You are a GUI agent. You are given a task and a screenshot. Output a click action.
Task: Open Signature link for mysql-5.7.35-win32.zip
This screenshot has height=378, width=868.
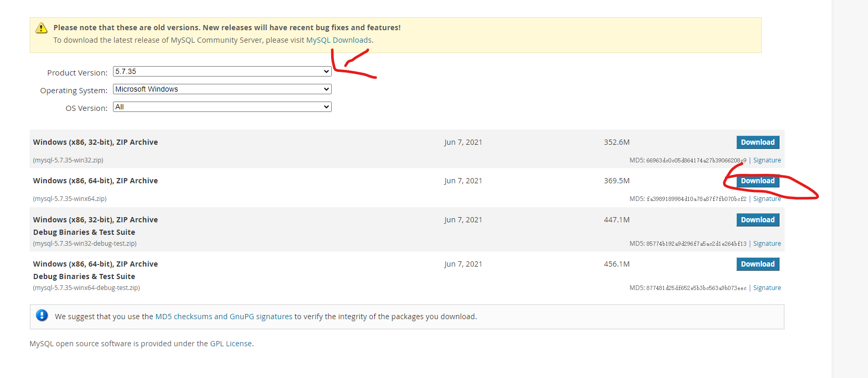[x=767, y=160]
